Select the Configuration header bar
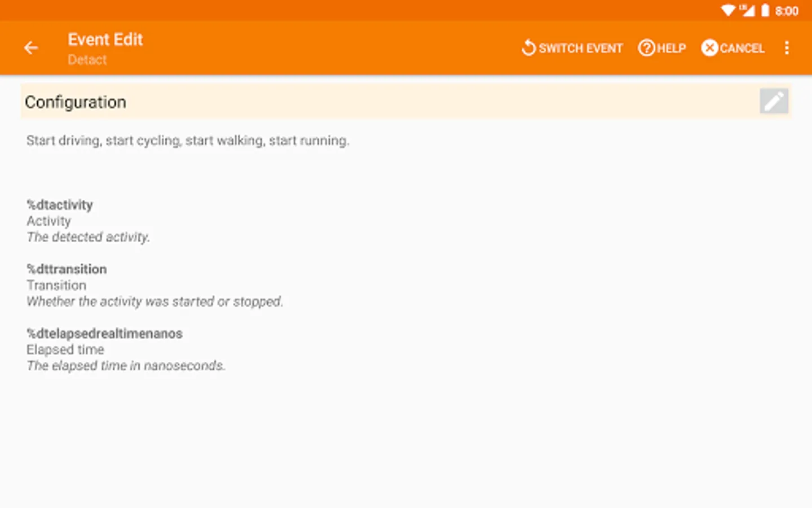Screen dimensions: 812x508 [x=389, y=102]
